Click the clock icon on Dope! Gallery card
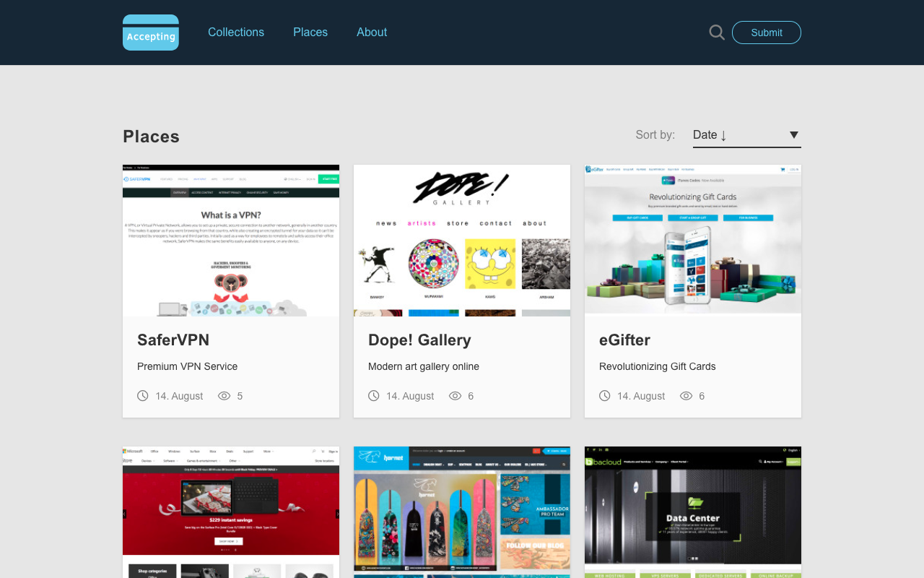This screenshot has width=924, height=578. 374,396
